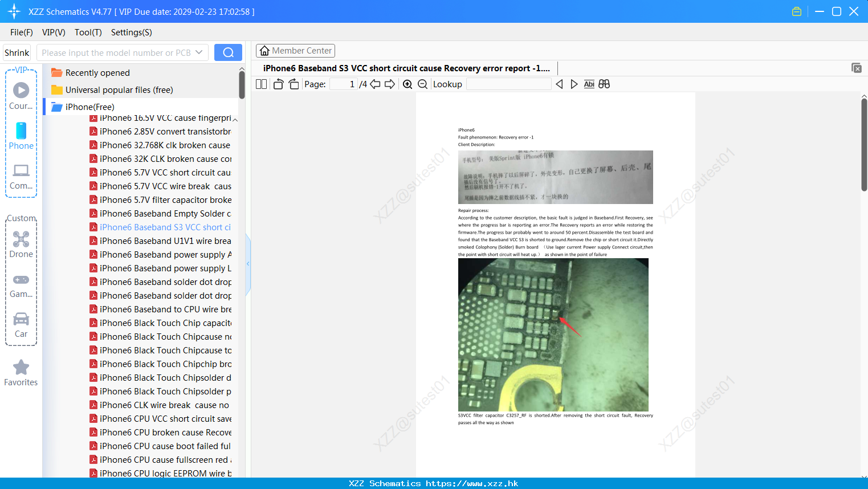The image size is (868, 489).
Task: Toggle the Abi text match option
Action: 589,84
